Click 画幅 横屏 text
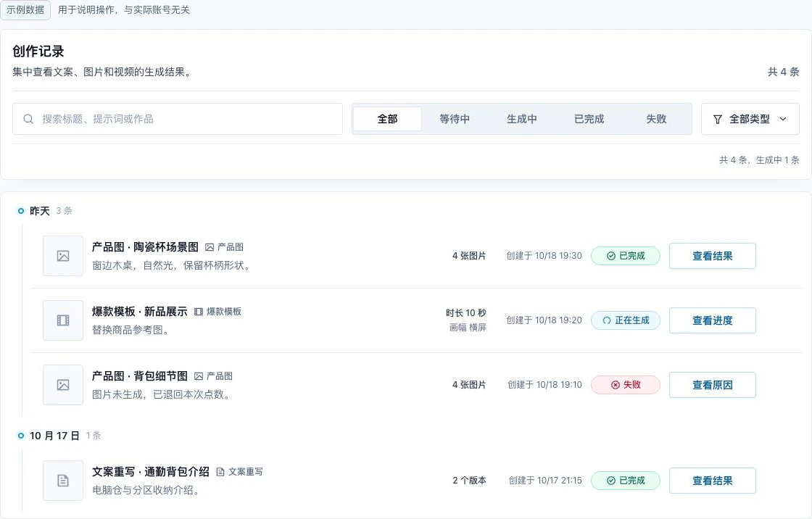Image resolution: width=812 pixels, height=519 pixels. [468, 328]
